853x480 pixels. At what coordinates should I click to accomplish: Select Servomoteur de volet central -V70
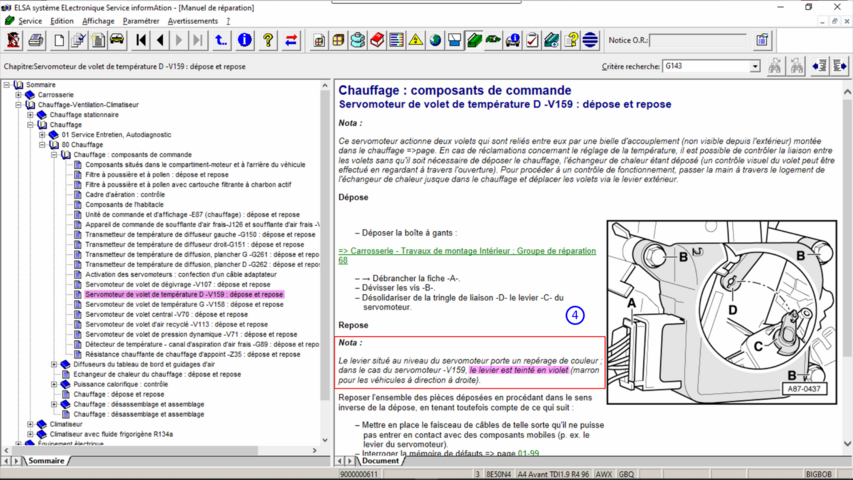[x=166, y=314]
